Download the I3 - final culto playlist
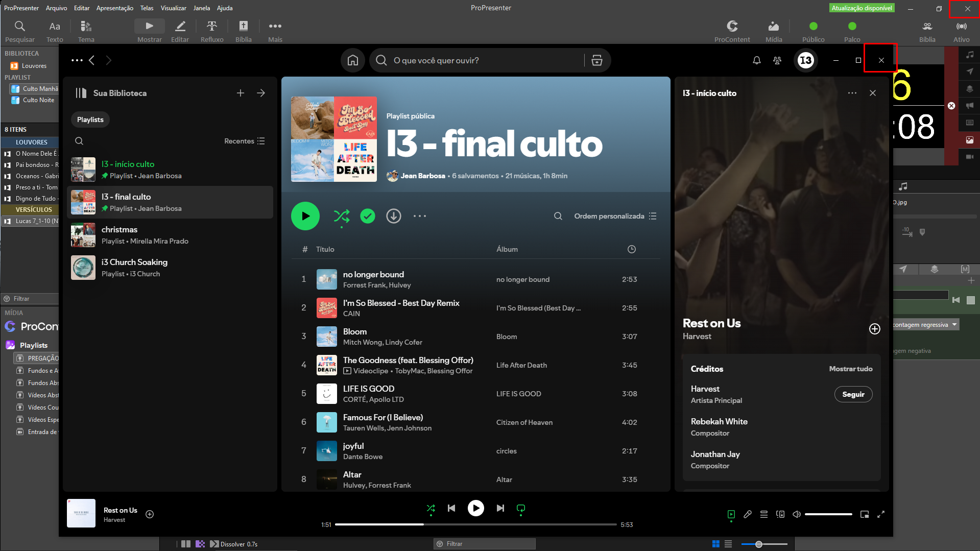Image resolution: width=980 pixels, height=551 pixels. [x=393, y=216]
